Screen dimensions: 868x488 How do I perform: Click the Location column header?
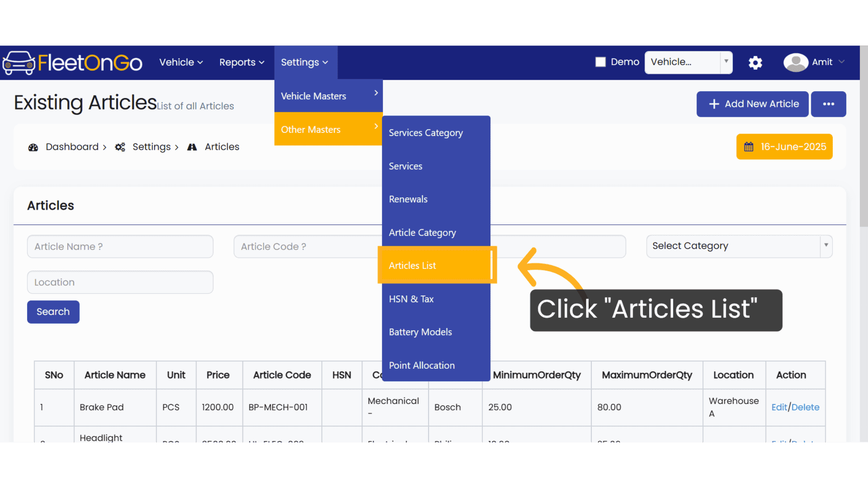tap(733, 375)
